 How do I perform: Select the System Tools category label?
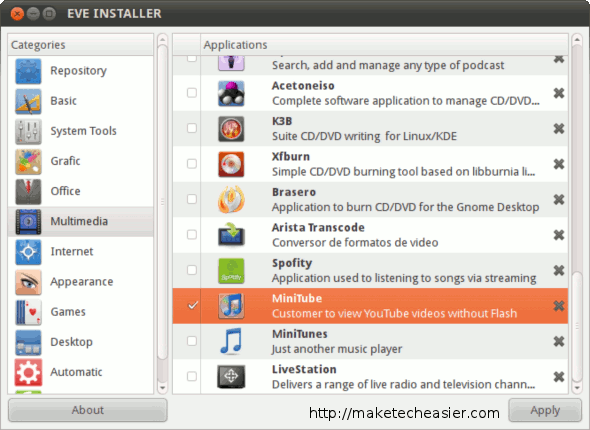click(84, 131)
